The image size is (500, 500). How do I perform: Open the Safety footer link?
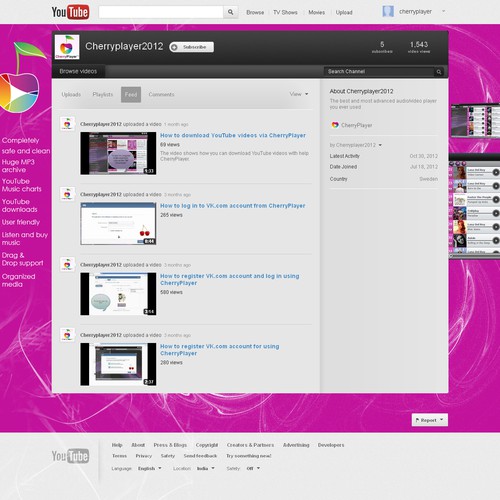(x=168, y=456)
